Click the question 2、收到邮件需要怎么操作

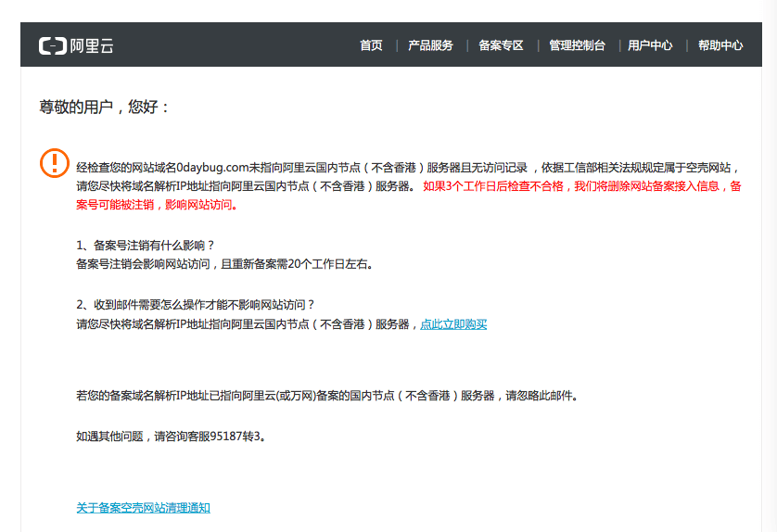coord(196,305)
